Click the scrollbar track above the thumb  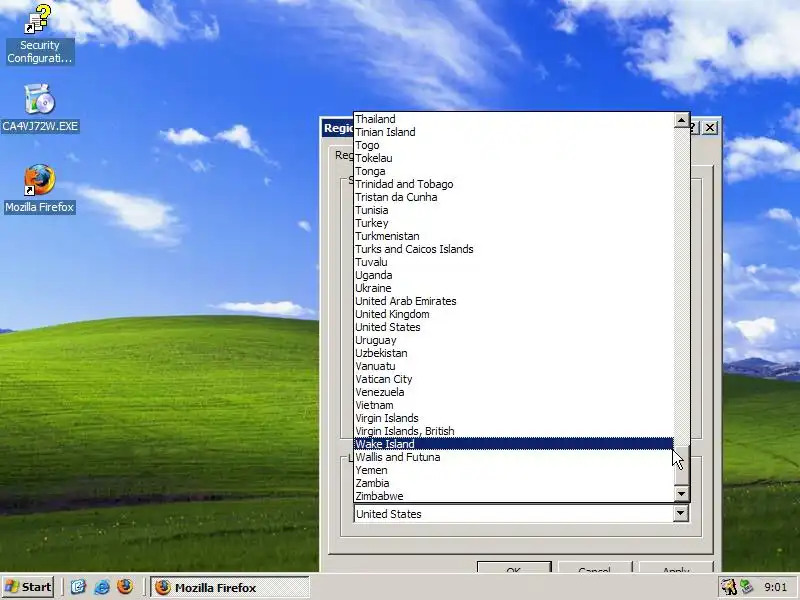682,286
